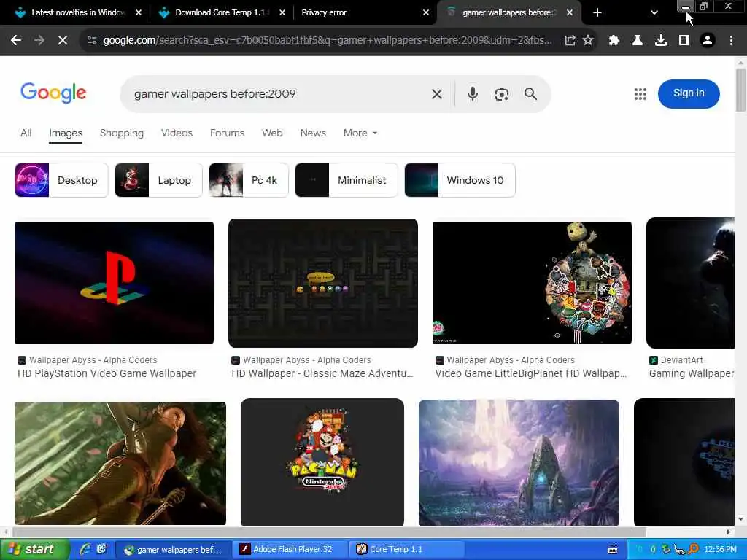Image resolution: width=747 pixels, height=560 pixels.
Task: Open Chrome Labs flask icon
Action: point(638,41)
